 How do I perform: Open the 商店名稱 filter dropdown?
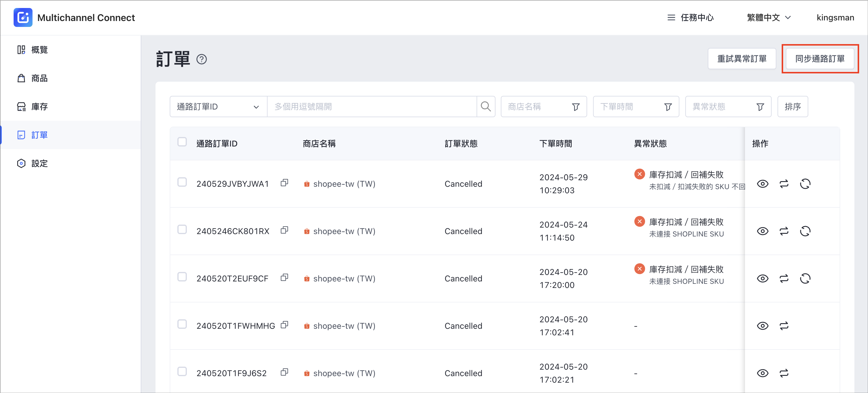coord(543,107)
